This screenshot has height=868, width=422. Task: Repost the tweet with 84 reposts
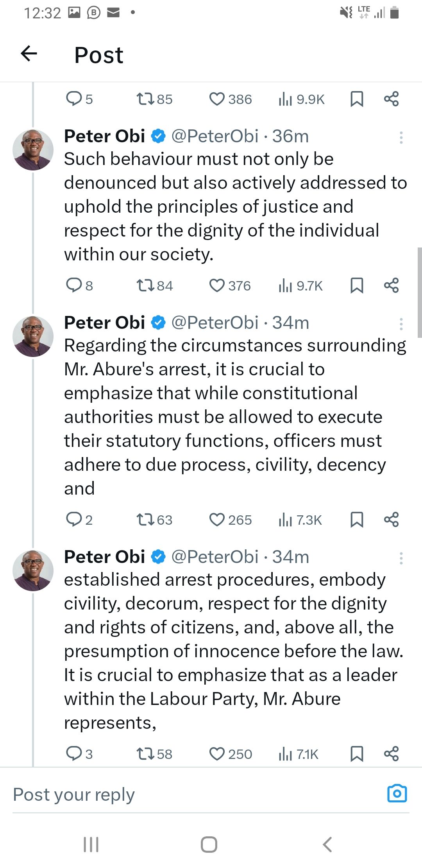145,285
